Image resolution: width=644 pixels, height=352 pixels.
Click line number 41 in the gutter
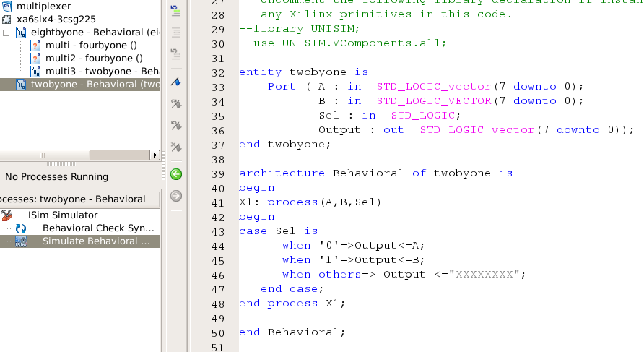coord(218,203)
